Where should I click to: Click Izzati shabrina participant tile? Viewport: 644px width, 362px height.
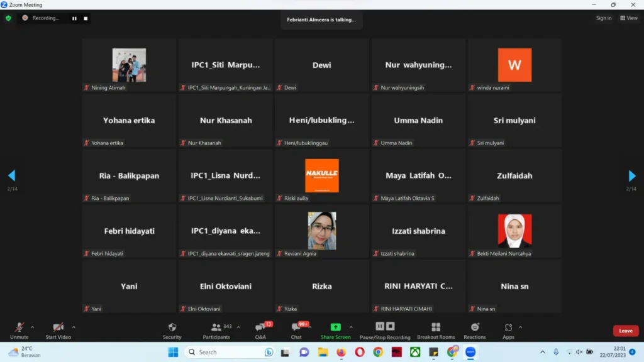418,231
